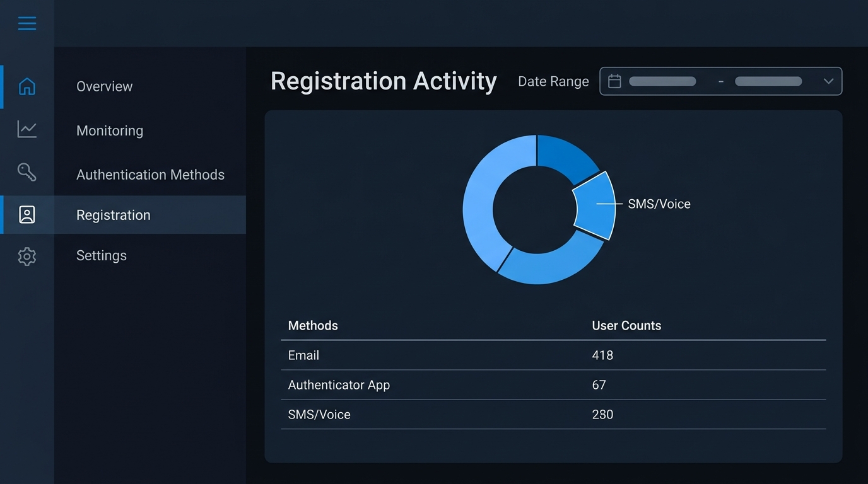This screenshot has height=484, width=868.
Task: Click the User Counts column header
Action: pyautogui.click(x=626, y=326)
